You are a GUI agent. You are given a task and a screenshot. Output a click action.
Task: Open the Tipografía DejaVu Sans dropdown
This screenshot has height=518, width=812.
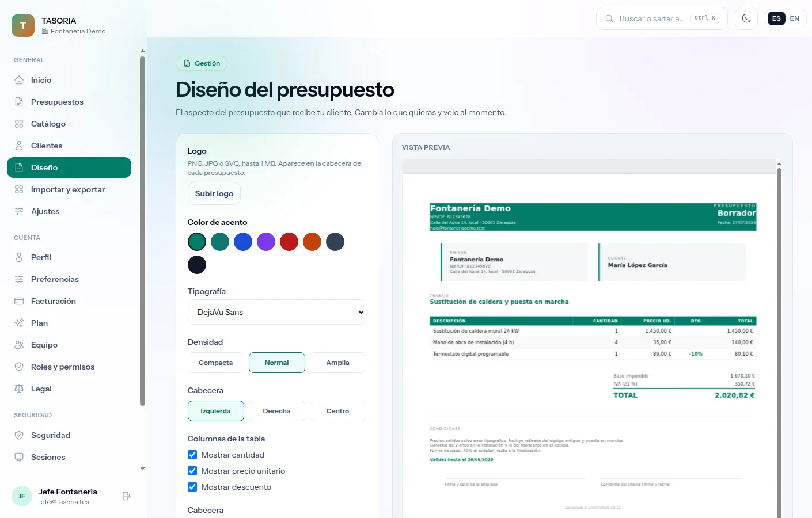(277, 312)
